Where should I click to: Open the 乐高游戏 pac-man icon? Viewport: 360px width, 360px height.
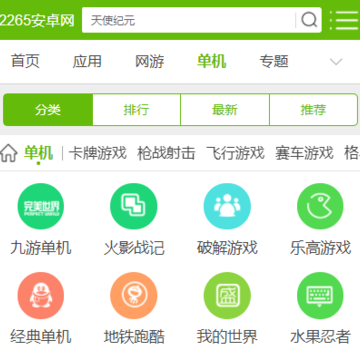[x=320, y=206]
